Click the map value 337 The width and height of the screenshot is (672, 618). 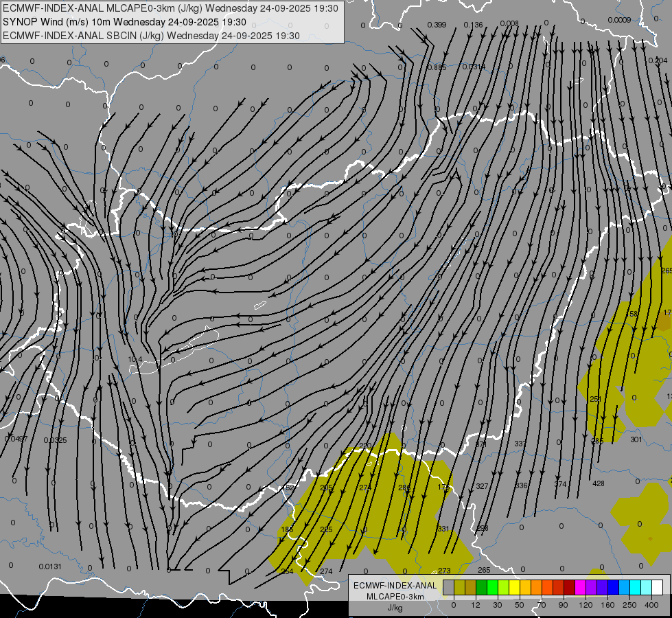520,444
